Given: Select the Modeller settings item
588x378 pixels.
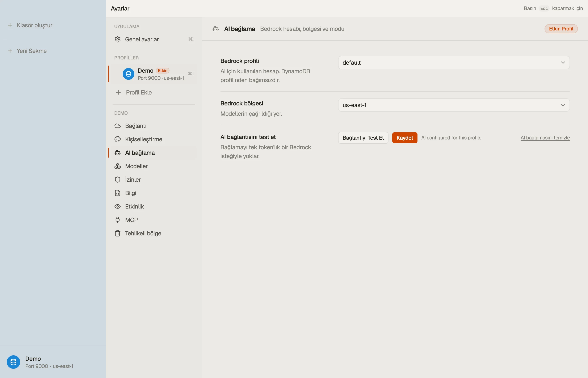Looking at the screenshot, I should point(154,166).
